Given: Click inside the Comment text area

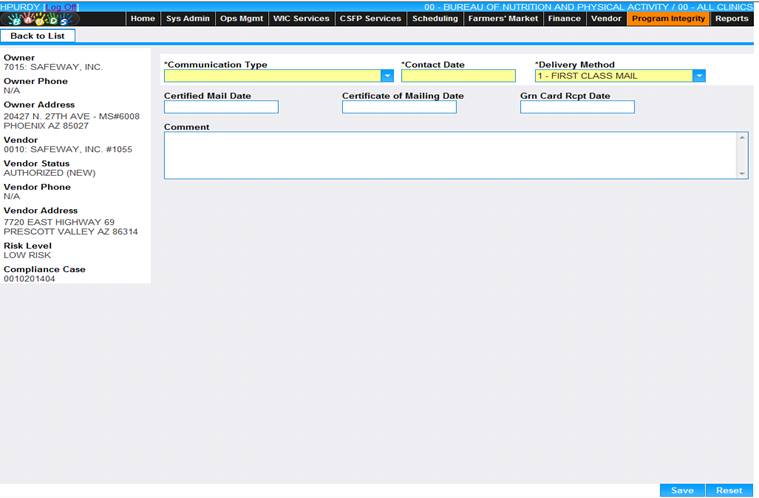Looking at the screenshot, I should point(450,155).
